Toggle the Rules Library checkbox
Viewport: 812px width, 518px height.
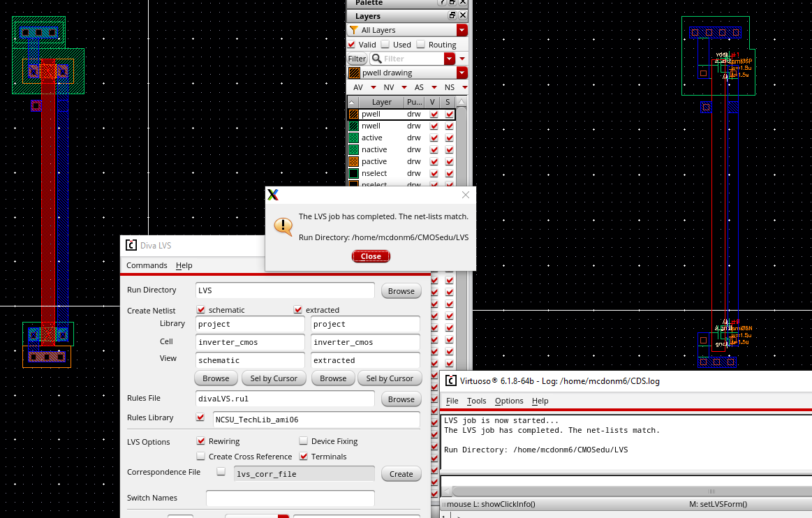(x=200, y=417)
